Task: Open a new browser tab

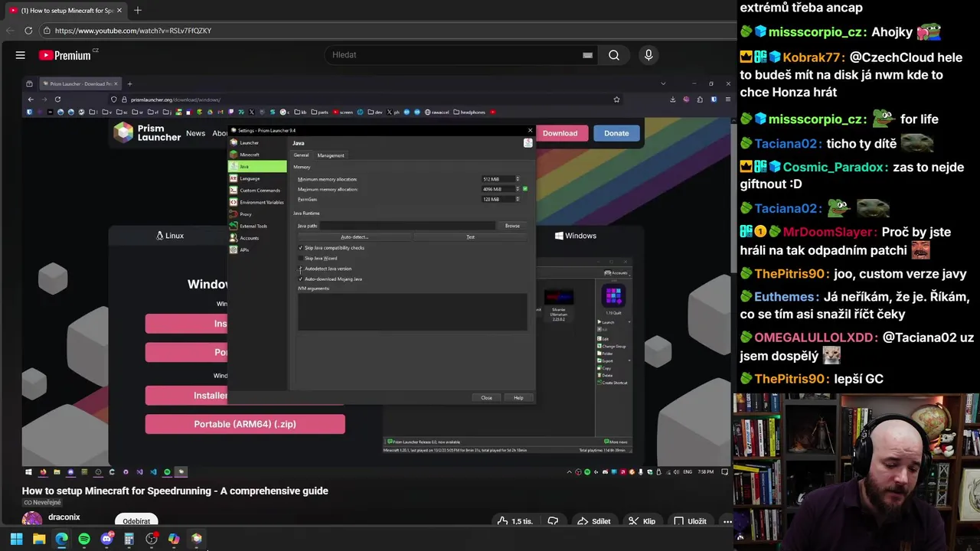Action: pos(138,11)
